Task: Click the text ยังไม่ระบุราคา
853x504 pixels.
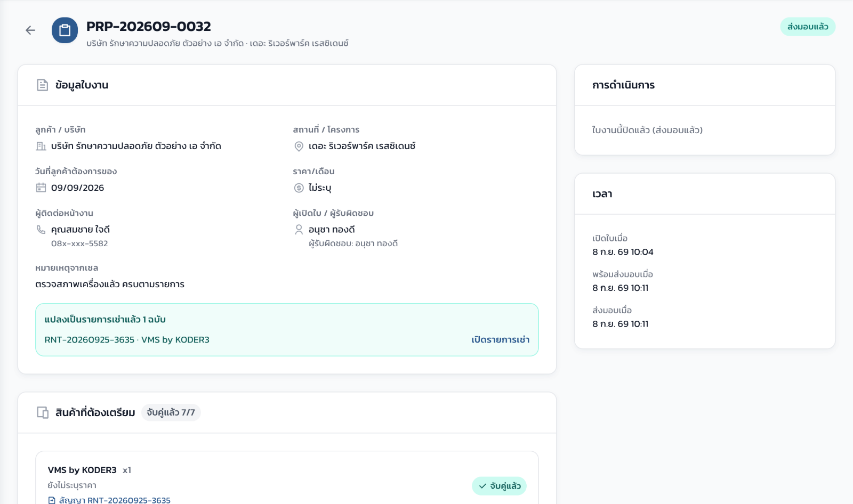Action: coord(72,485)
